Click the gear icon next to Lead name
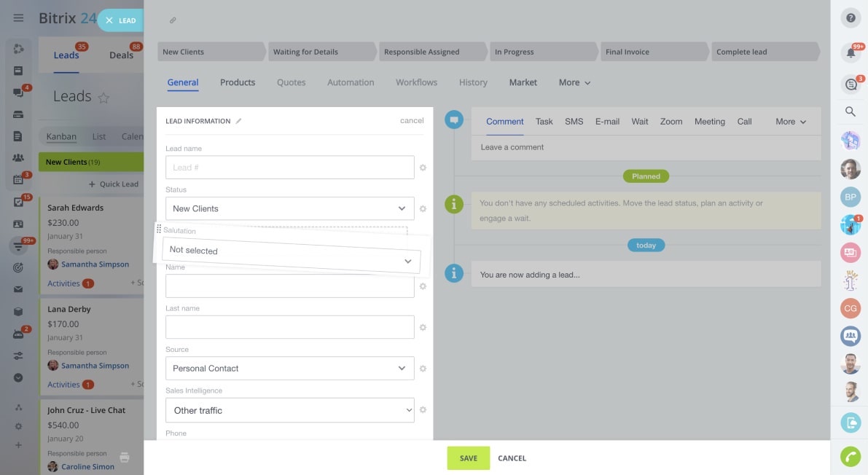The height and width of the screenshot is (475, 868). [x=423, y=168]
